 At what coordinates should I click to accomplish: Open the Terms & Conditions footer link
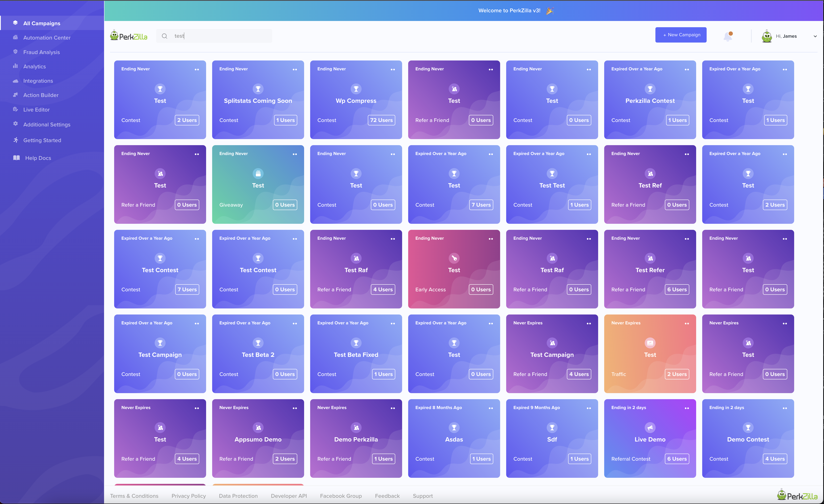pyautogui.click(x=134, y=496)
